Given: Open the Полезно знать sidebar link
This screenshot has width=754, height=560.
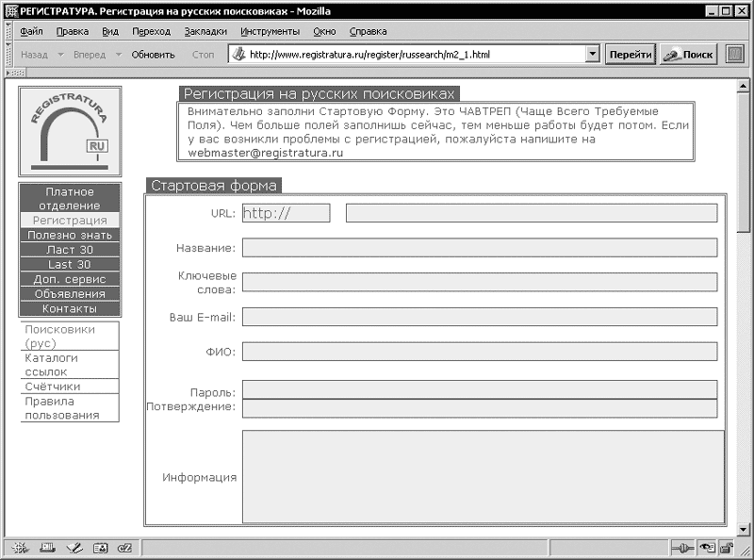Looking at the screenshot, I should click(x=70, y=235).
